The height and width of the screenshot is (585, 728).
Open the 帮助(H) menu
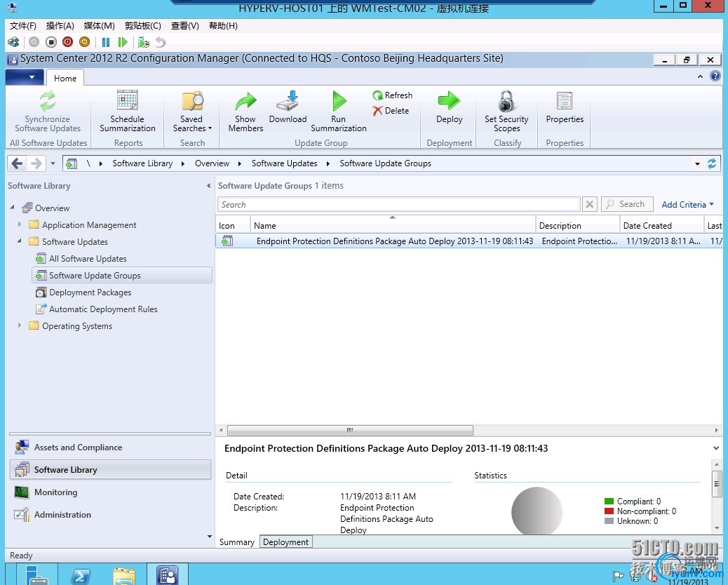(x=223, y=25)
